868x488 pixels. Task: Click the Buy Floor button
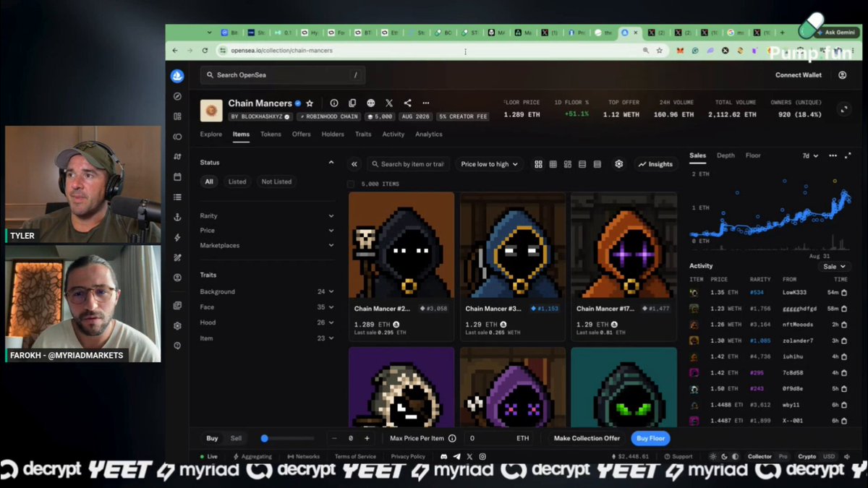(x=650, y=438)
